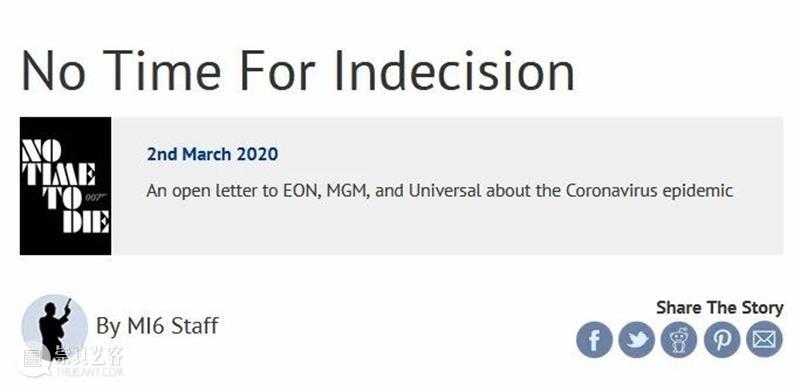Click the 007 logo on the poster
The height and width of the screenshot is (391, 800).
96,197
